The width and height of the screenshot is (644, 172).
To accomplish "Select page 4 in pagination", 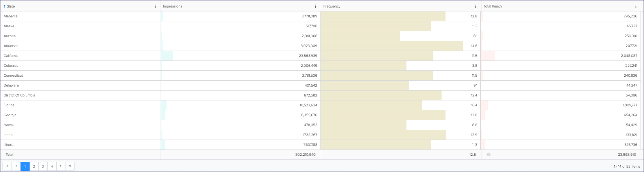I will click(x=52, y=166).
